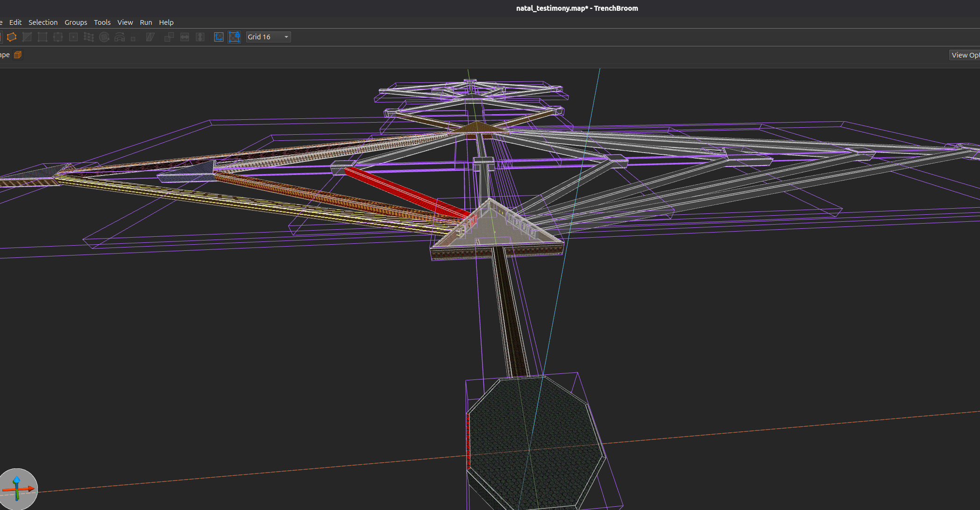The height and width of the screenshot is (510, 980).
Task: Open the Edit menu
Action: (x=15, y=22)
